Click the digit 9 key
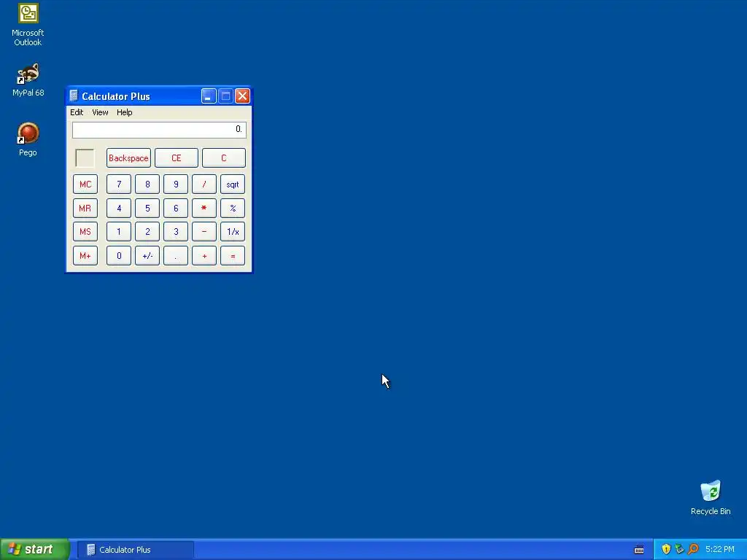Viewport: 747px width, 560px height. tap(176, 184)
